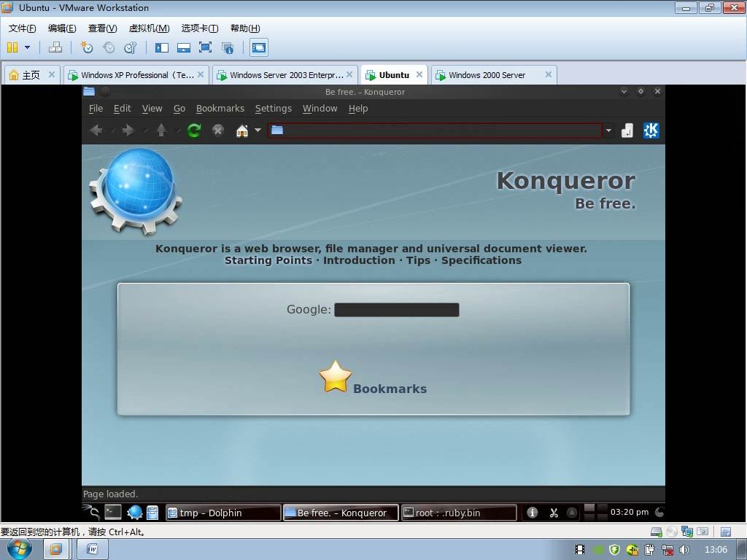Open the Starting Points link
Image resolution: width=747 pixels, height=560 pixels.
coord(268,260)
